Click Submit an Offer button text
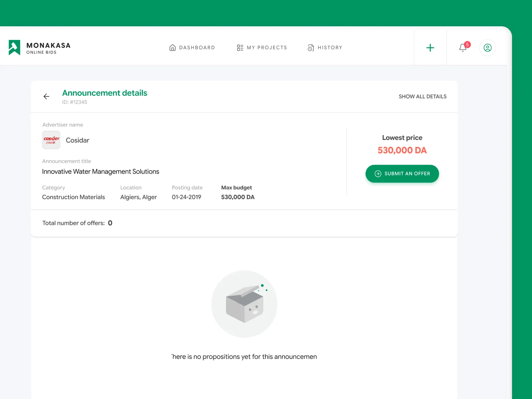532x399 pixels. (x=407, y=174)
